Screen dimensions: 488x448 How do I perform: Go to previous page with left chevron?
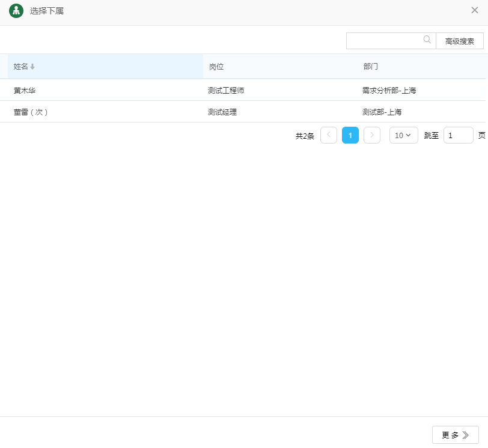point(329,135)
